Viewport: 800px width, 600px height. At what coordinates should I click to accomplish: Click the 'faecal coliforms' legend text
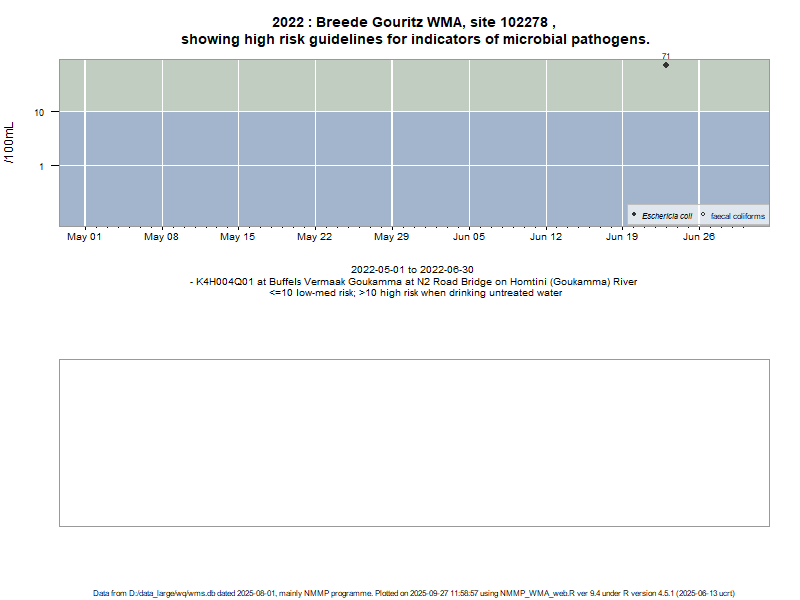point(738,216)
